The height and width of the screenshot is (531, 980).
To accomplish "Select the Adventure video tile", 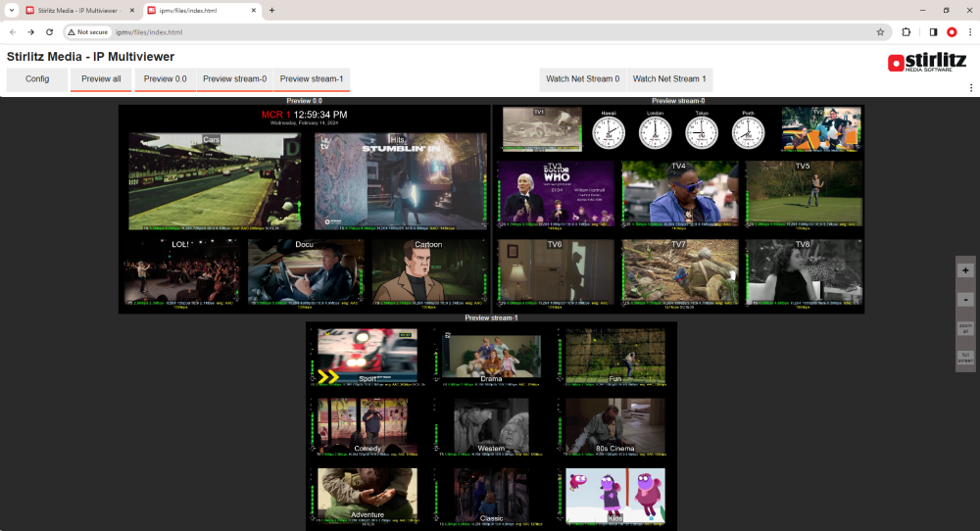I will tap(367, 496).
